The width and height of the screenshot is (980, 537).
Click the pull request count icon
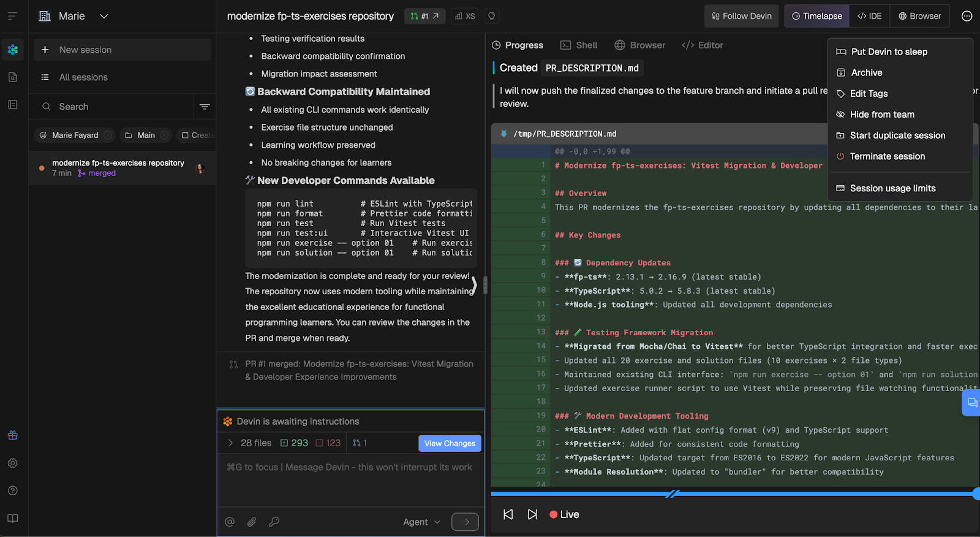click(360, 443)
